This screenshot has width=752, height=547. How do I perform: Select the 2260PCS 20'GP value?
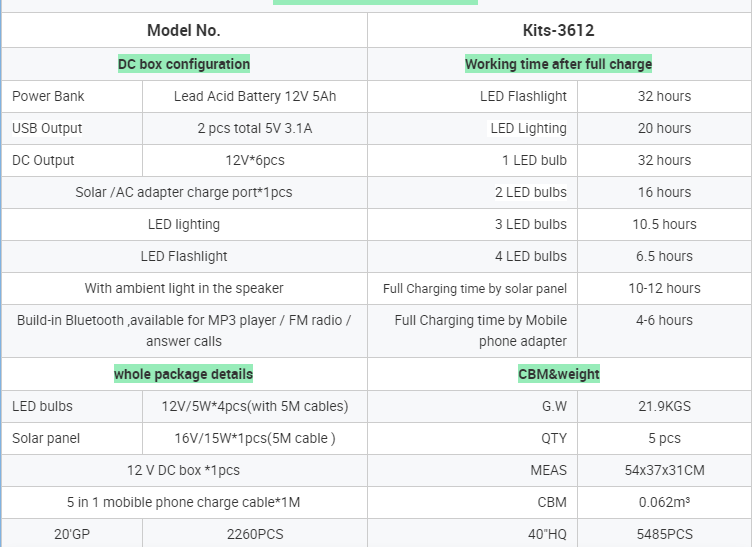click(x=255, y=534)
